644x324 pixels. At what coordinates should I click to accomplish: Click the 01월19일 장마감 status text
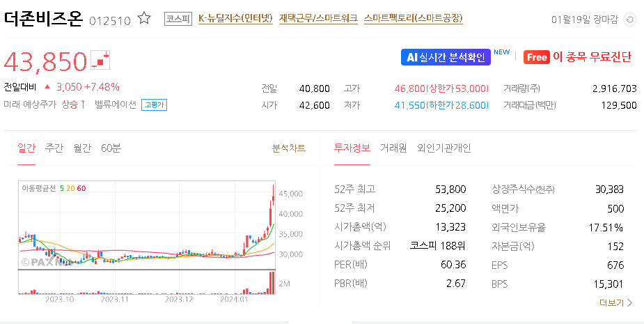[x=584, y=20]
